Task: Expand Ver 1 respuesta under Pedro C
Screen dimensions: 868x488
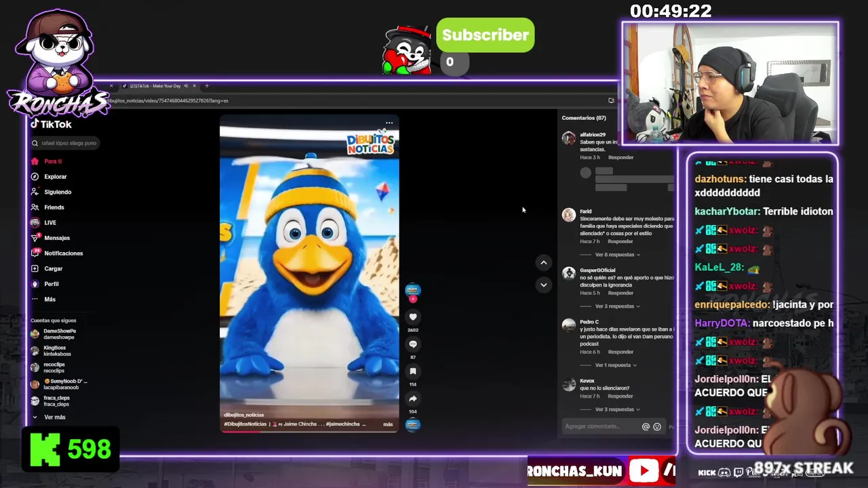Action: 616,365
